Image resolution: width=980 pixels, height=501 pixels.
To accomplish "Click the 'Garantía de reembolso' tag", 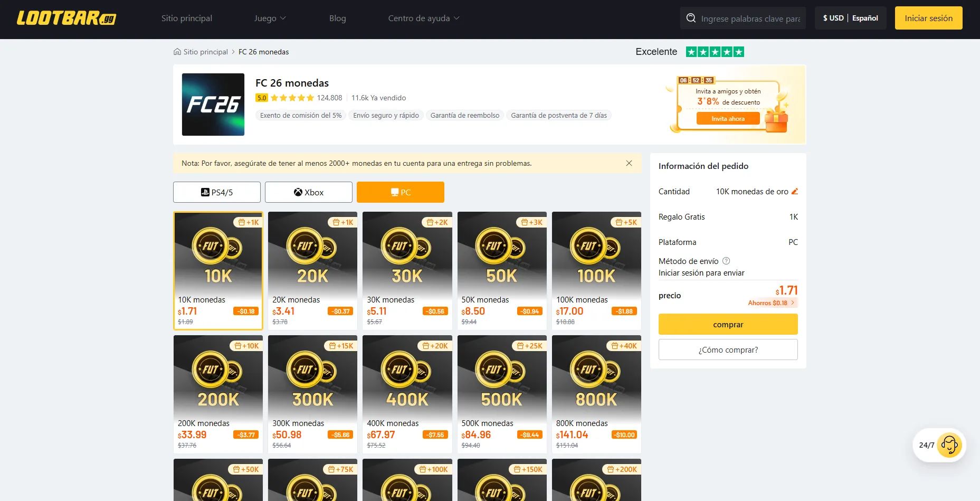I will pyautogui.click(x=465, y=115).
